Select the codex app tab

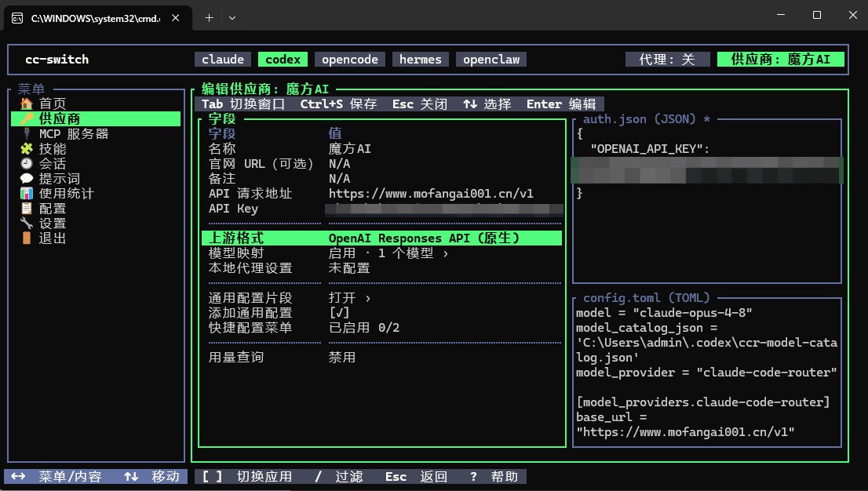tap(283, 60)
